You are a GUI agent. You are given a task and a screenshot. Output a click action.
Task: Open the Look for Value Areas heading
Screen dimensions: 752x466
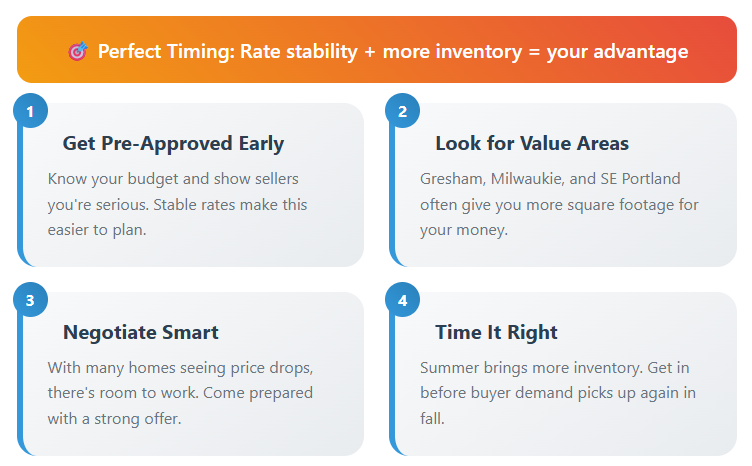[x=532, y=143]
